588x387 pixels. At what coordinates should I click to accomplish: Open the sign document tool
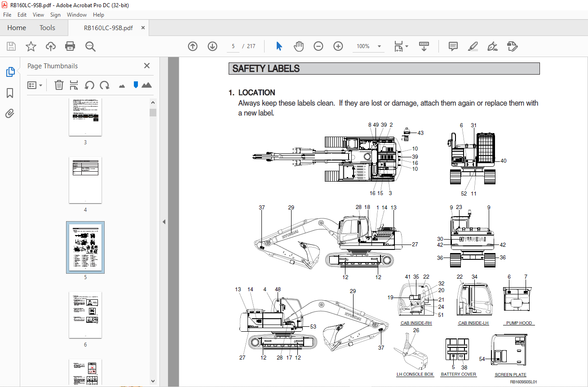tap(492, 46)
